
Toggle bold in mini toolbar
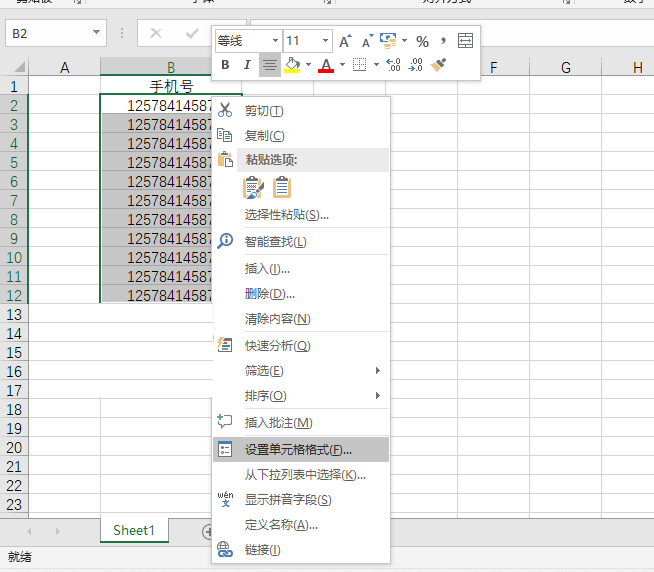click(225, 65)
